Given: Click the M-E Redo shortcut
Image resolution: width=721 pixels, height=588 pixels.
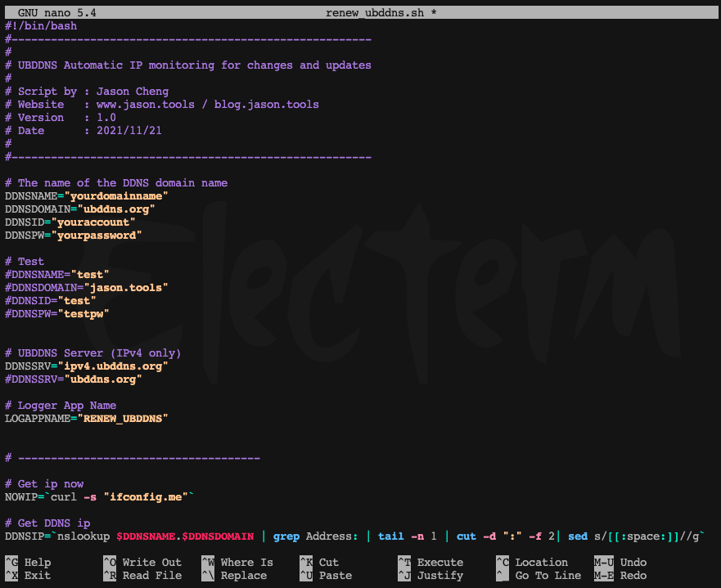Looking at the screenshot, I should [620, 575].
